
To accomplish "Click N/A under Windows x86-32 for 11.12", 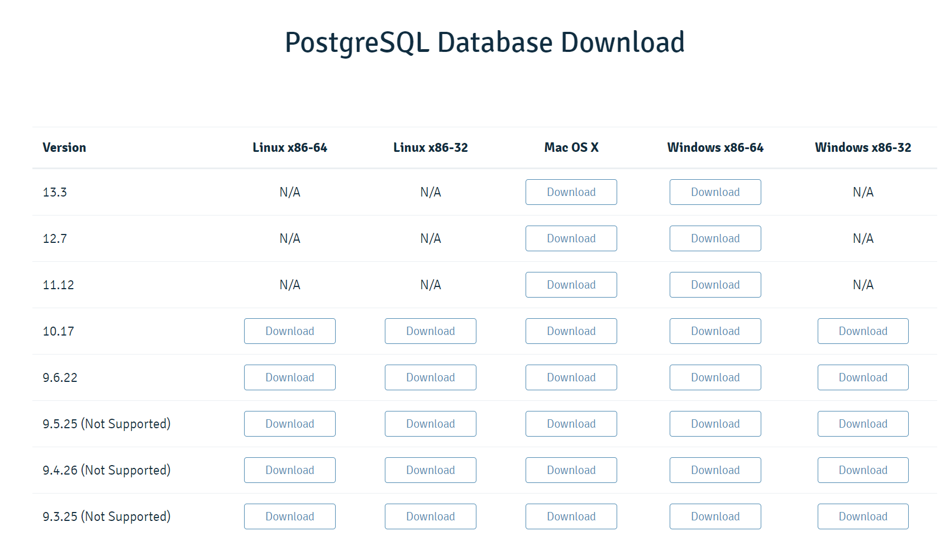I will (863, 285).
